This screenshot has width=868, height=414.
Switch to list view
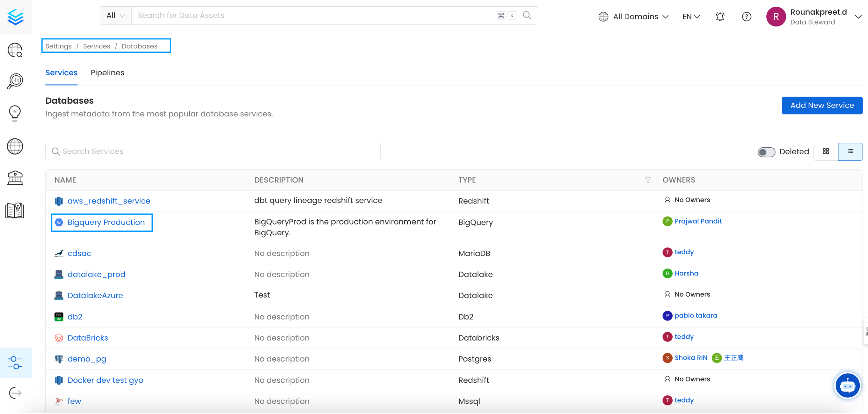[x=850, y=151]
